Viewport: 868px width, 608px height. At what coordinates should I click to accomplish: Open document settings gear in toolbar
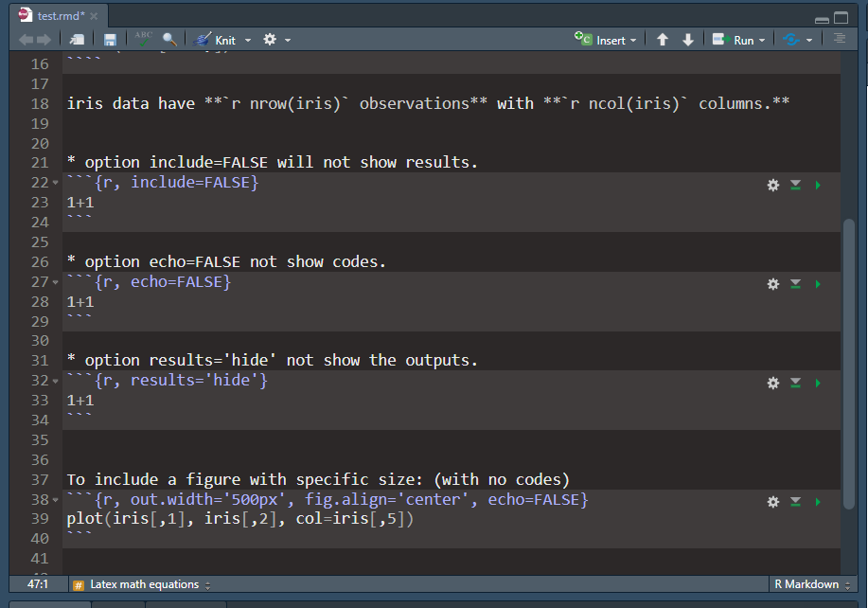click(270, 40)
